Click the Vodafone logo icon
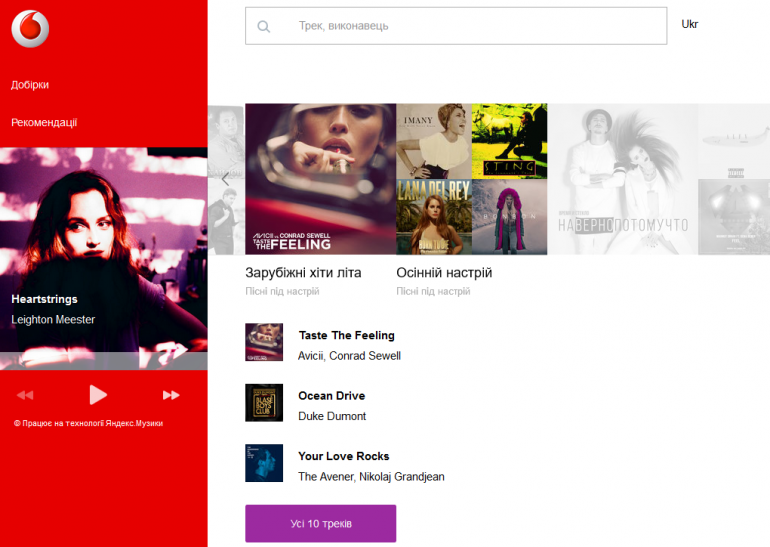This screenshot has height=547, width=770. [x=30, y=28]
